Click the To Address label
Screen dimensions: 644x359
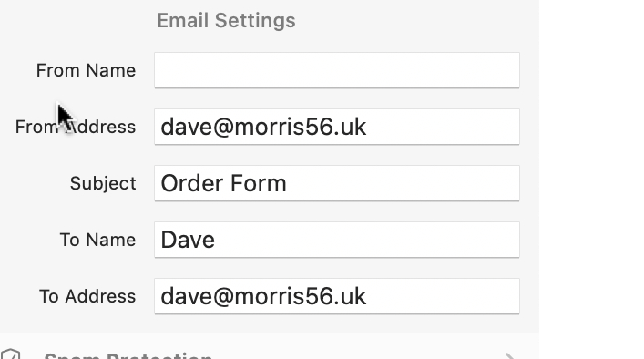87,296
